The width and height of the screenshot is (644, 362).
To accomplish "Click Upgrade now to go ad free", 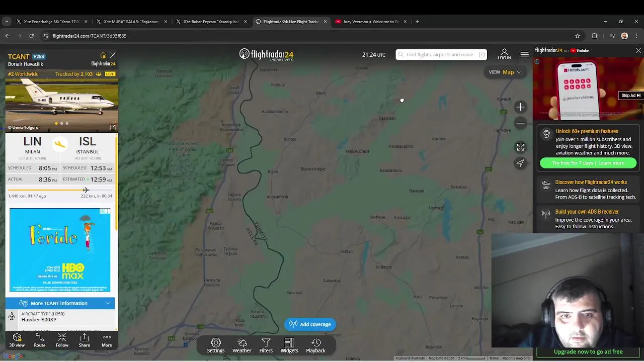I will pyautogui.click(x=588, y=352).
